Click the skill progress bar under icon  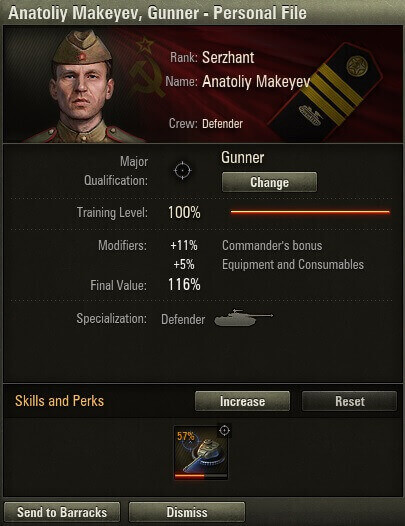coord(201,476)
